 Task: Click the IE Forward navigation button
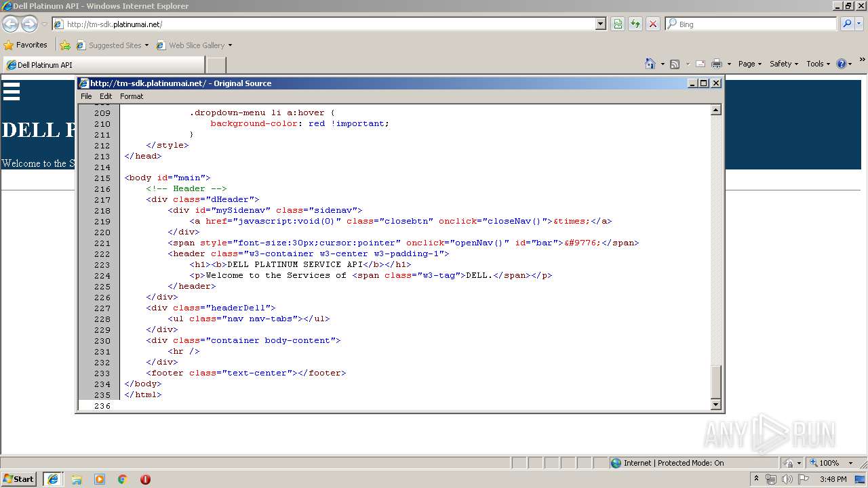(x=29, y=24)
